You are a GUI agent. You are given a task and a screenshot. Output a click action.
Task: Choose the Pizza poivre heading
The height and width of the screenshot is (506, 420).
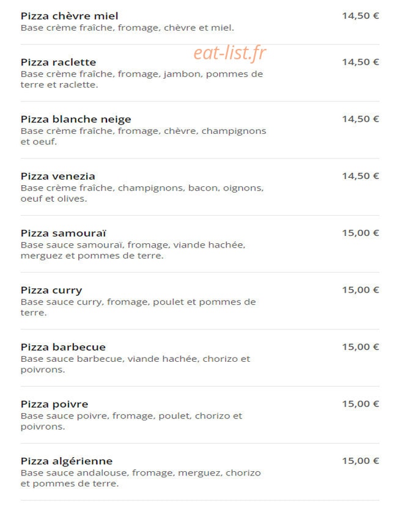tap(54, 405)
